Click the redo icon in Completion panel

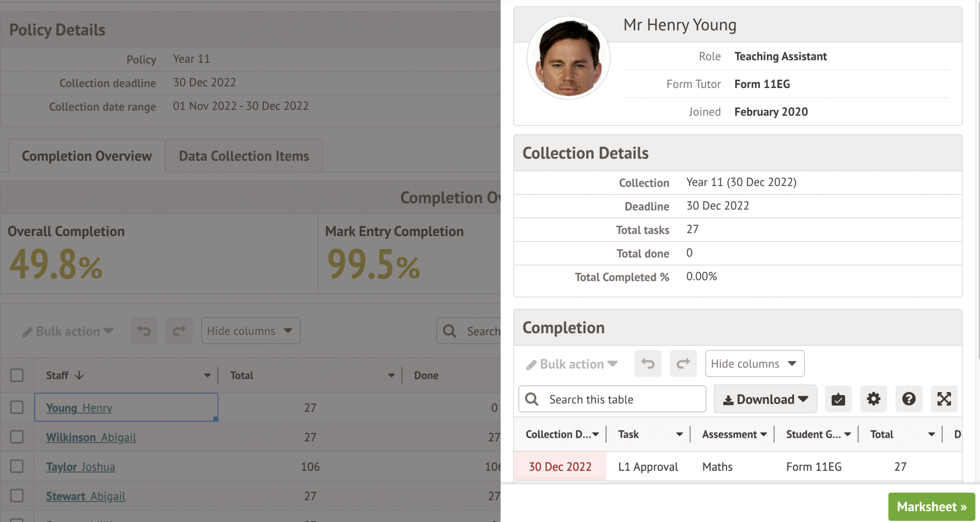click(683, 363)
